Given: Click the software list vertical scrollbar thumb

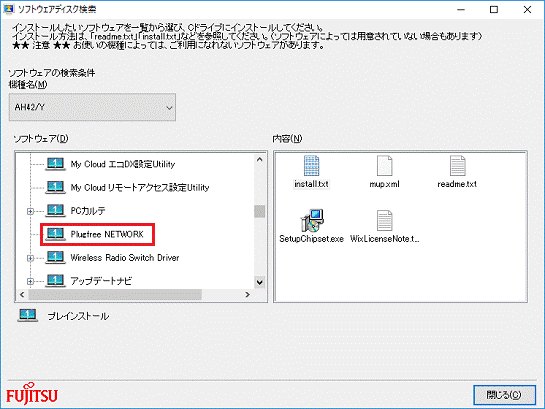Looking at the screenshot, I should [x=260, y=211].
